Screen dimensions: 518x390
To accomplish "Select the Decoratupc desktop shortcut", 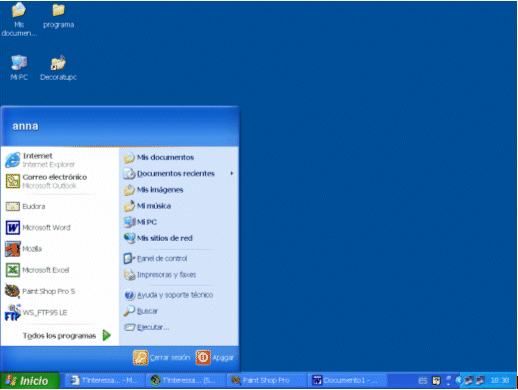I will 58,68.
